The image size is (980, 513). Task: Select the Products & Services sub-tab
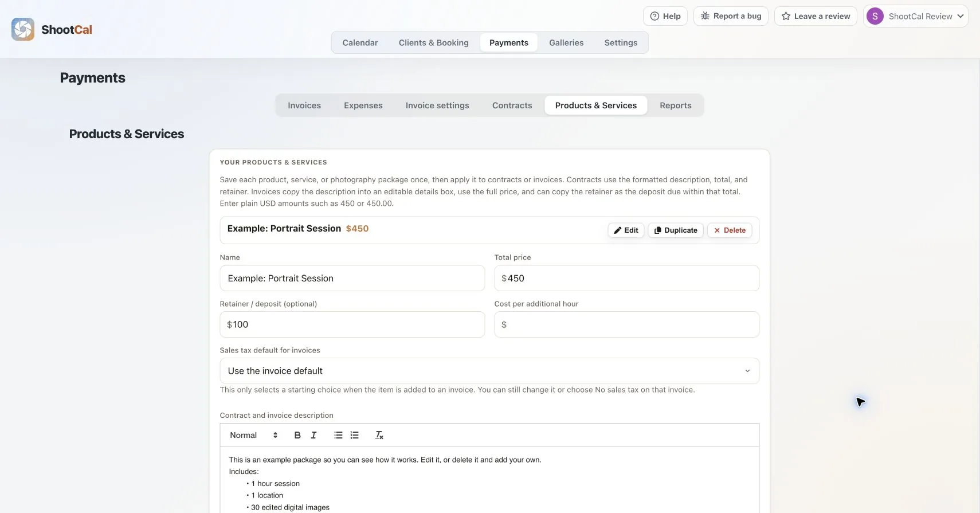pyautogui.click(x=596, y=105)
